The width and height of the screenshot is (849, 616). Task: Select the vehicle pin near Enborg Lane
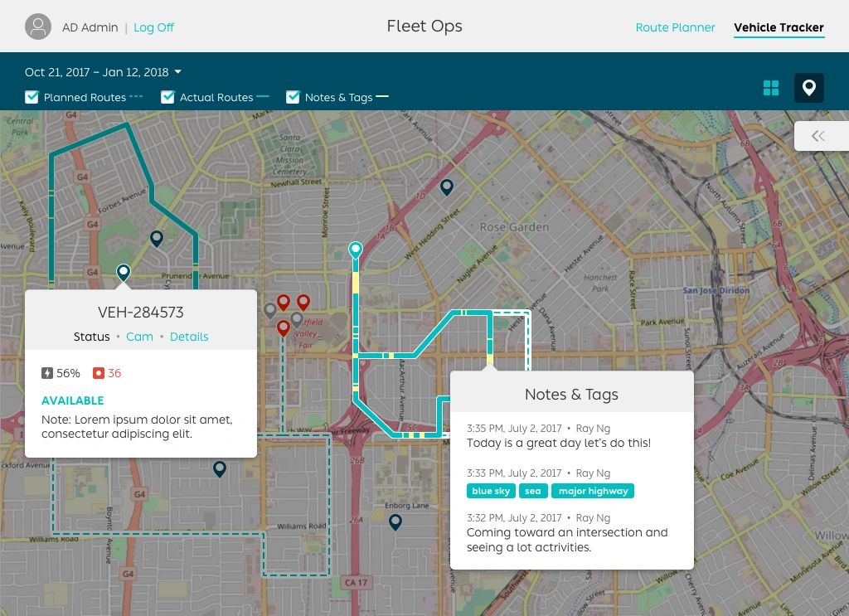(395, 521)
